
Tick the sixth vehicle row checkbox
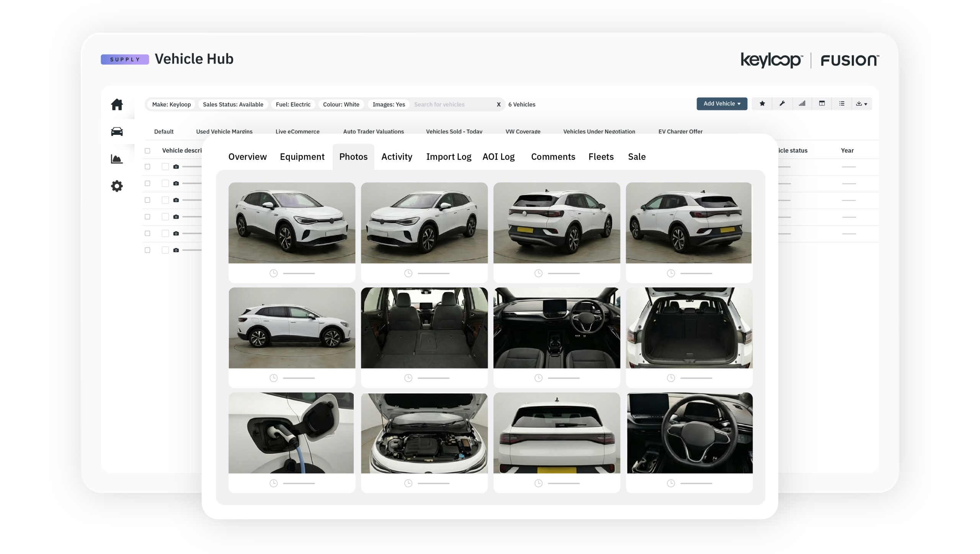[147, 250]
